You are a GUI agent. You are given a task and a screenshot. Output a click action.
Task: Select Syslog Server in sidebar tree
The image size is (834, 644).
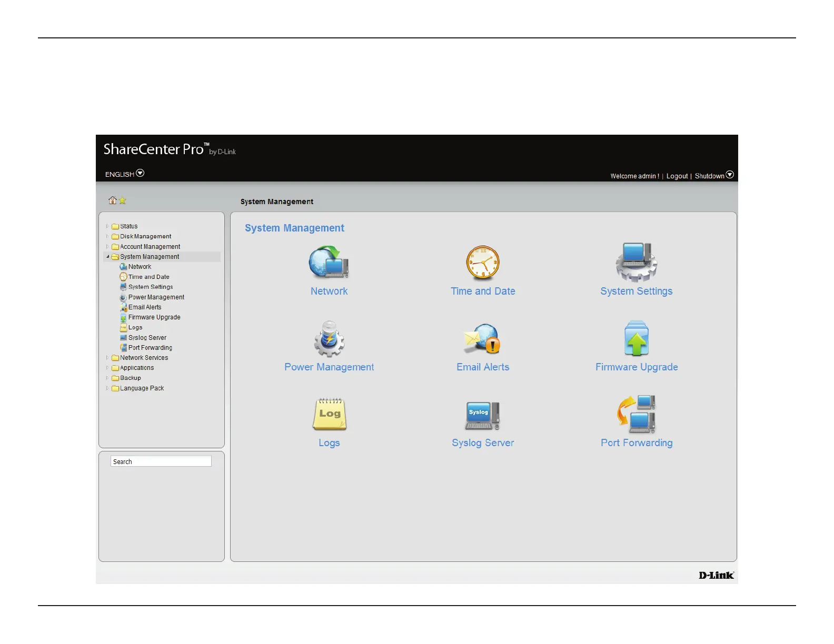[x=147, y=338]
